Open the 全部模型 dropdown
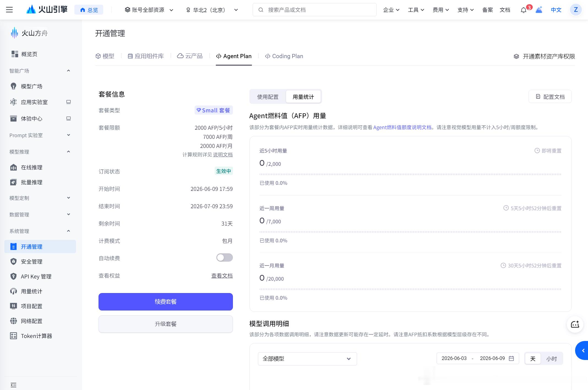Screen dimensions: 588x390 [307, 359]
